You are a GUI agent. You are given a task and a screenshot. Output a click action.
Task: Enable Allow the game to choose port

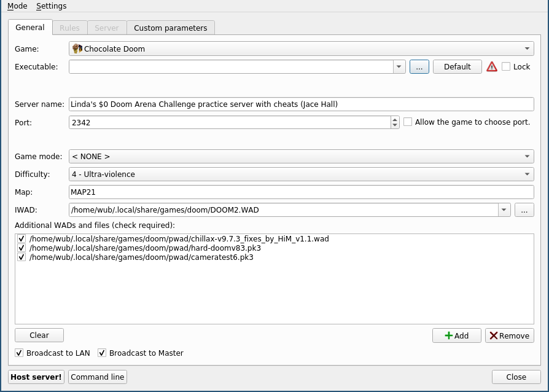tap(408, 122)
